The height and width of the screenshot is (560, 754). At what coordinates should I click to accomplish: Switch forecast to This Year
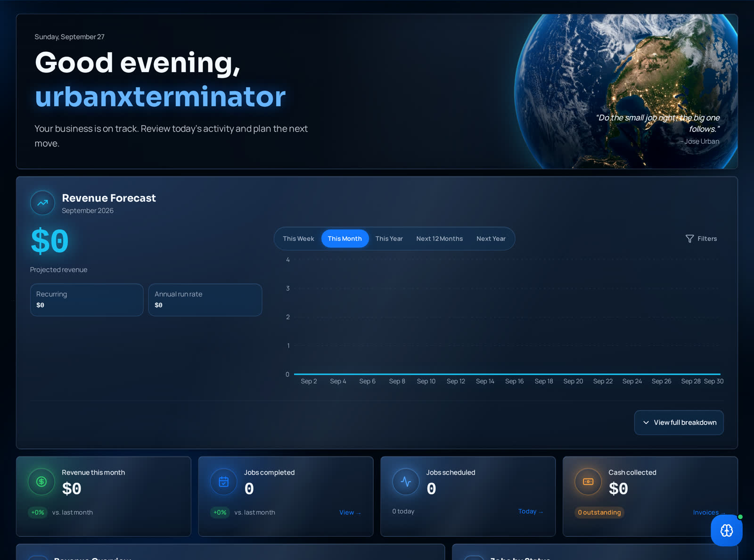point(389,239)
